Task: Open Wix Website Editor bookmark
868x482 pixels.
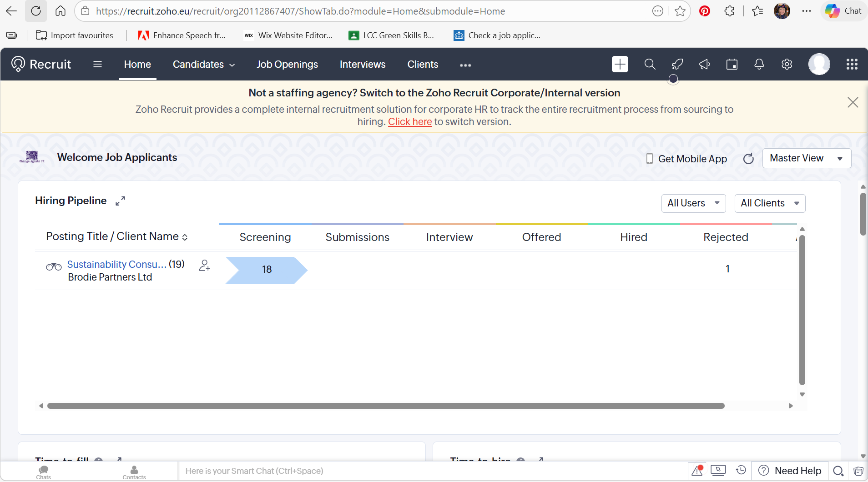Action: point(288,35)
